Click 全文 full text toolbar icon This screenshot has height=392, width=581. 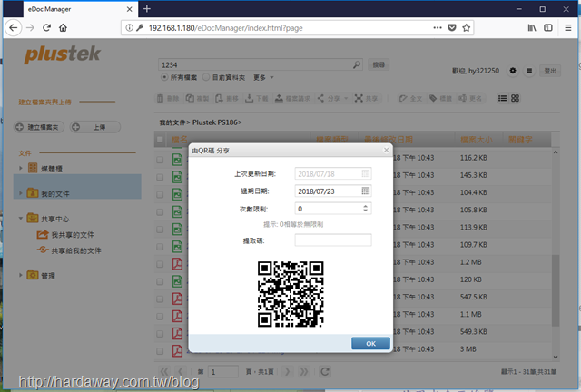coord(410,98)
